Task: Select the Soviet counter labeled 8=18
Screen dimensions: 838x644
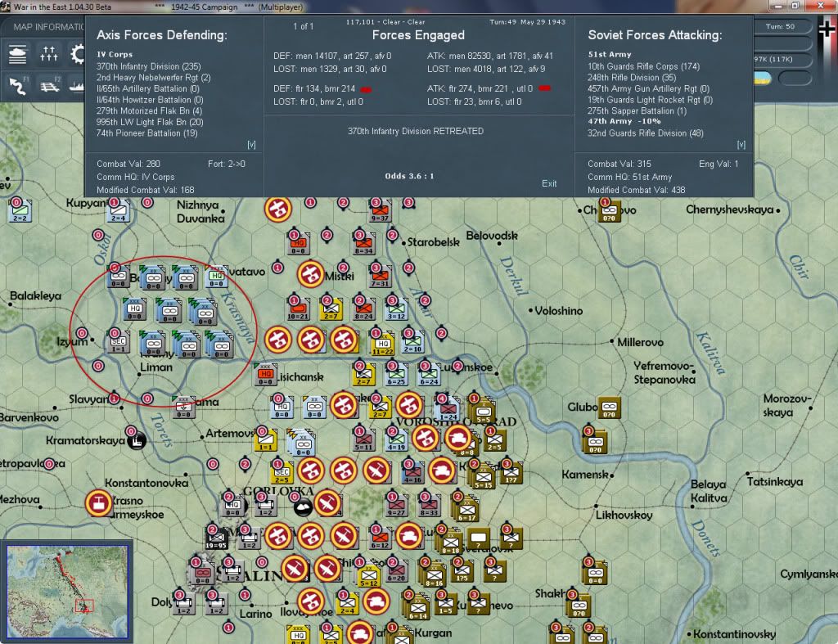Action: 449,542
